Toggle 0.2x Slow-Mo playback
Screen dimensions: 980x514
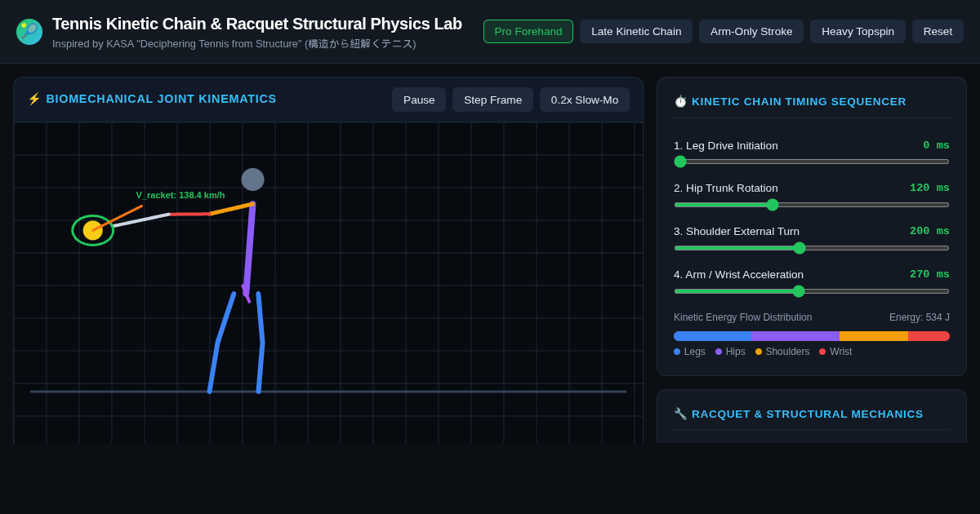pyautogui.click(x=585, y=100)
